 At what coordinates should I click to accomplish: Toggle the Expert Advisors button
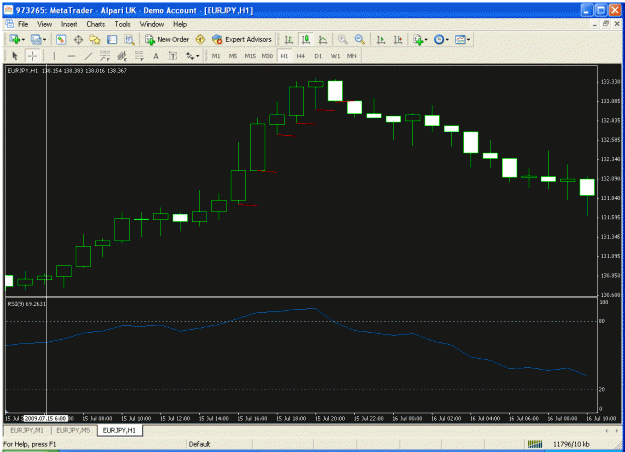[242, 39]
